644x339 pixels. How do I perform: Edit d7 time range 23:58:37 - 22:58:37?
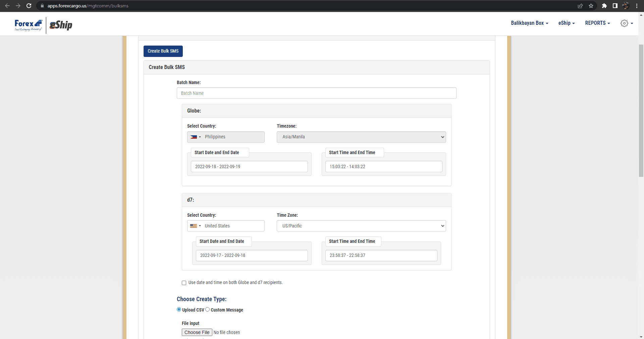(381, 256)
